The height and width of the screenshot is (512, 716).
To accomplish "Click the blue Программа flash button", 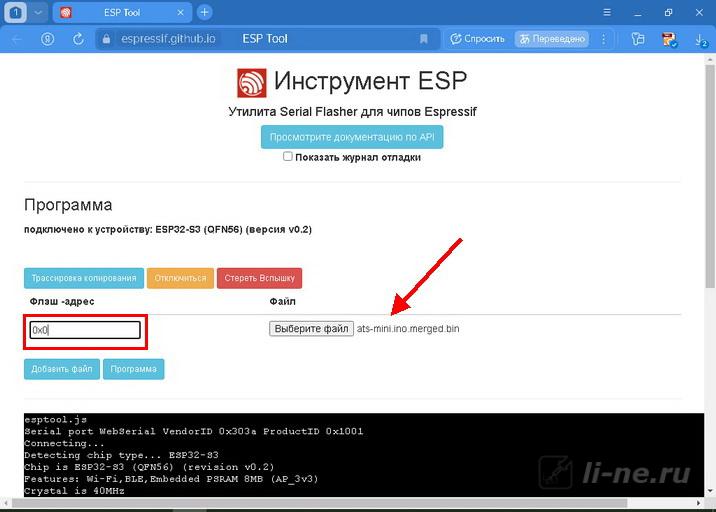I will [x=133, y=369].
